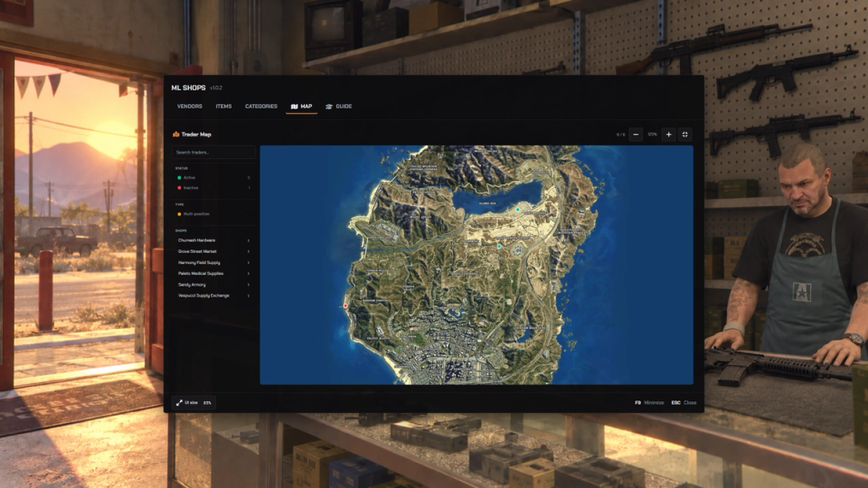Select the Map tab
This screenshot has width=868, height=488.
coord(301,107)
